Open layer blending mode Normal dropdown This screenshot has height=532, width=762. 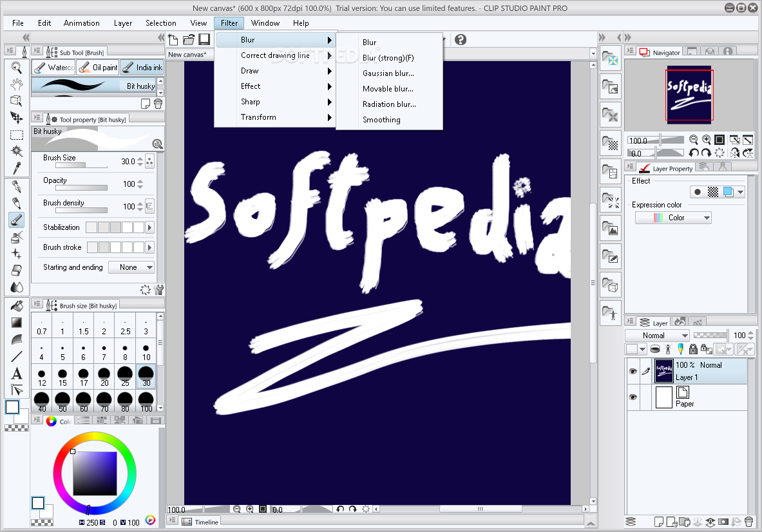click(x=657, y=335)
